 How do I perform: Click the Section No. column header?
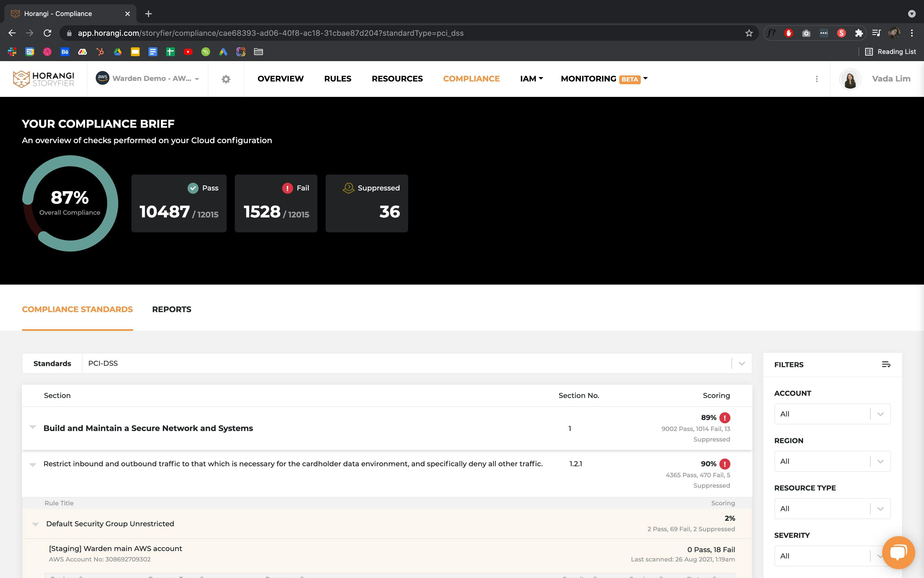click(x=578, y=396)
